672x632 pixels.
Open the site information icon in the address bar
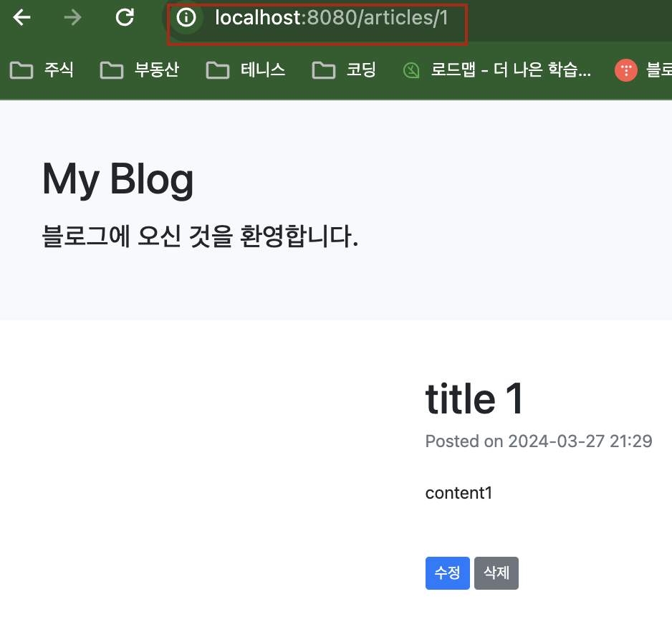(x=186, y=18)
